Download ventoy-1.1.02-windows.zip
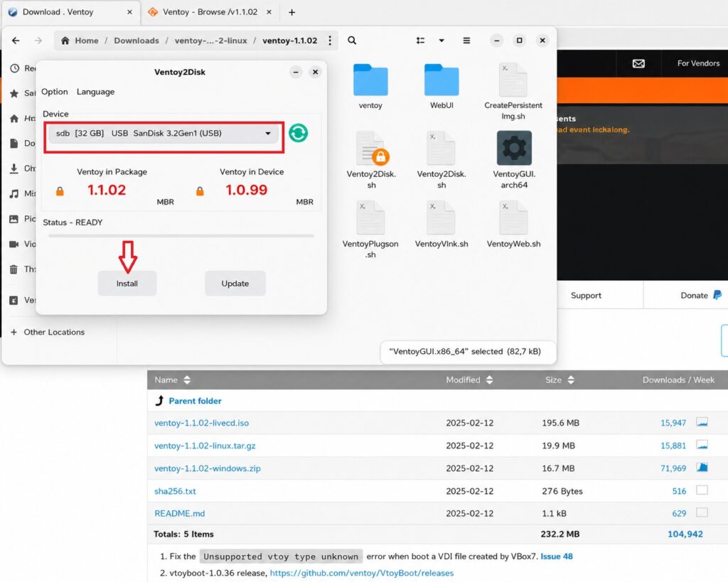Image resolution: width=728 pixels, height=582 pixels. point(207,469)
